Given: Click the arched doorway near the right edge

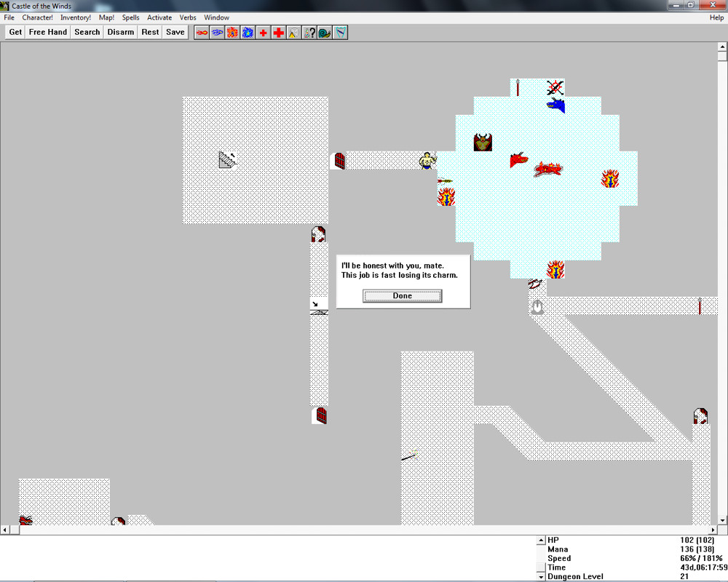Looking at the screenshot, I should (x=700, y=416).
